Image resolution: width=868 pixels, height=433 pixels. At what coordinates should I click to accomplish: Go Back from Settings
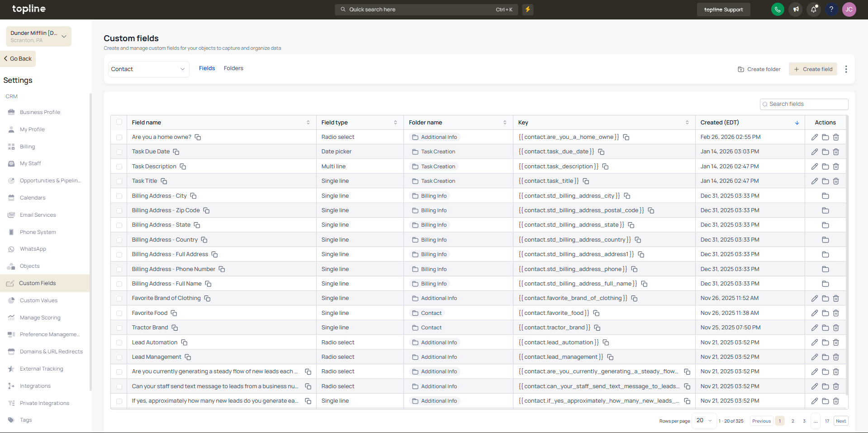(18, 59)
